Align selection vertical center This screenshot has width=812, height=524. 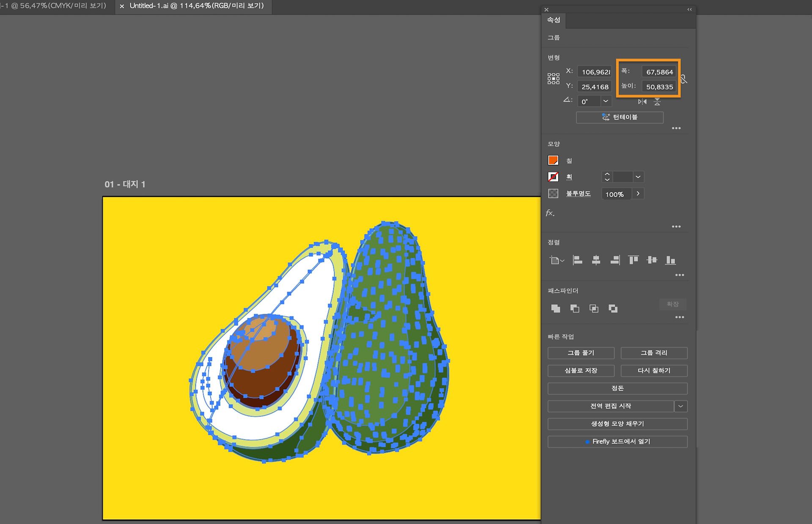[652, 260]
